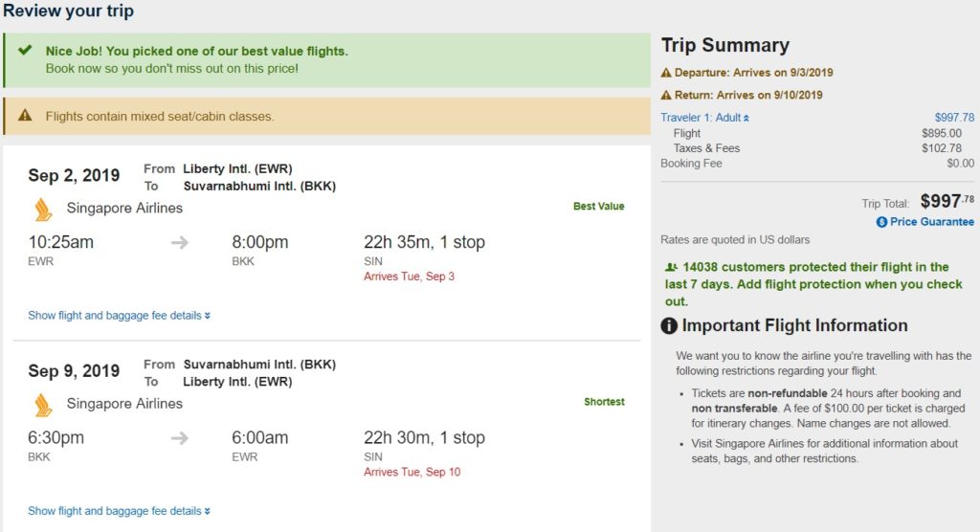
Task: Click the Price Guarantee dollar badge icon
Action: 881,222
